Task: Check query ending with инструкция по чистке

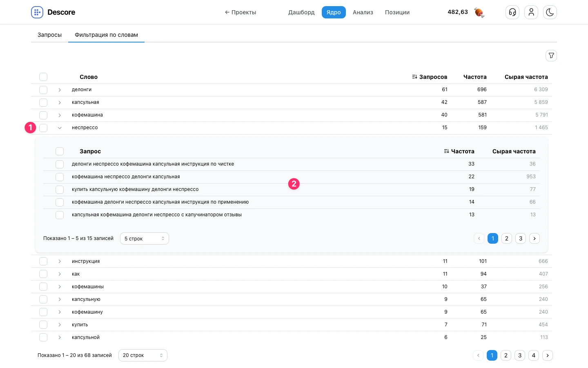Action: (x=60, y=164)
